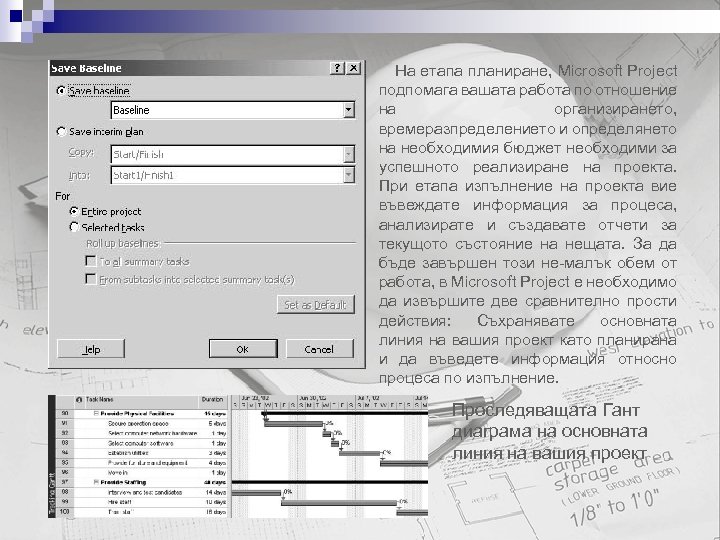Open the Copy Start/Finish dropdown arrow
720x540 pixels.
point(349,154)
